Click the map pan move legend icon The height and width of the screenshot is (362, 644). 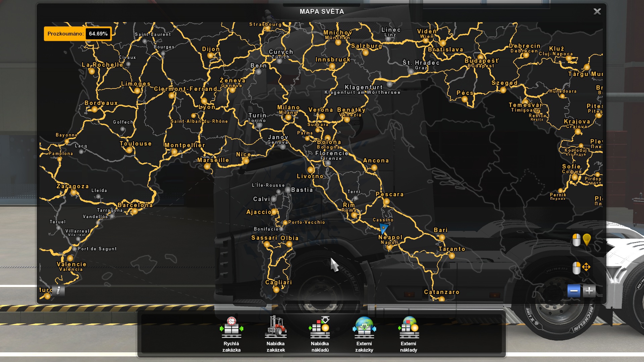click(x=586, y=267)
